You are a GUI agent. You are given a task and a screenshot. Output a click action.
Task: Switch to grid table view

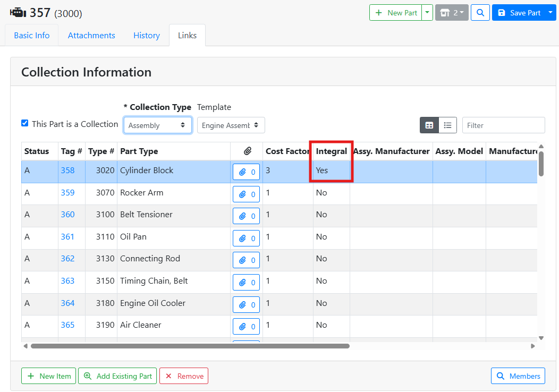click(429, 125)
